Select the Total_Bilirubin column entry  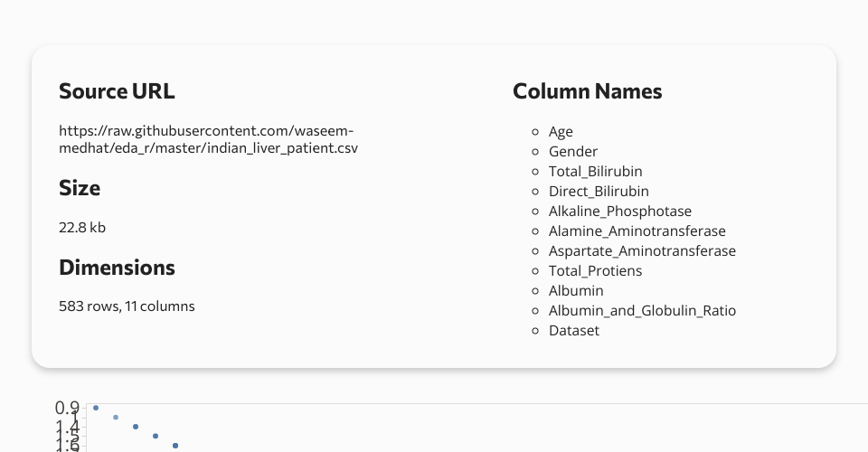595,172
